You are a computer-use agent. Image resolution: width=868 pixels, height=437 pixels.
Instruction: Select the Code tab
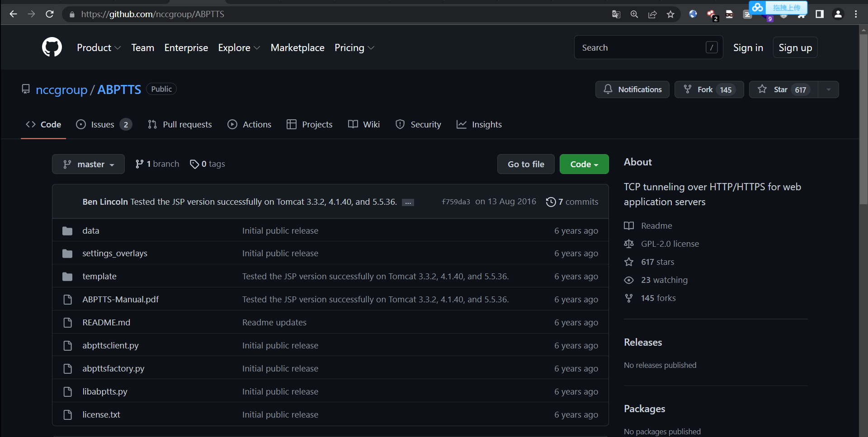[x=43, y=124]
